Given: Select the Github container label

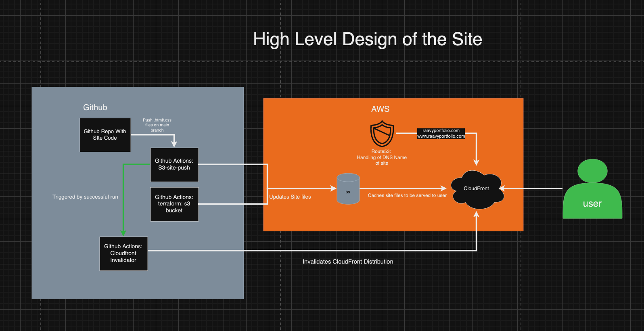Looking at the screenshot, I should click(95, 107).
